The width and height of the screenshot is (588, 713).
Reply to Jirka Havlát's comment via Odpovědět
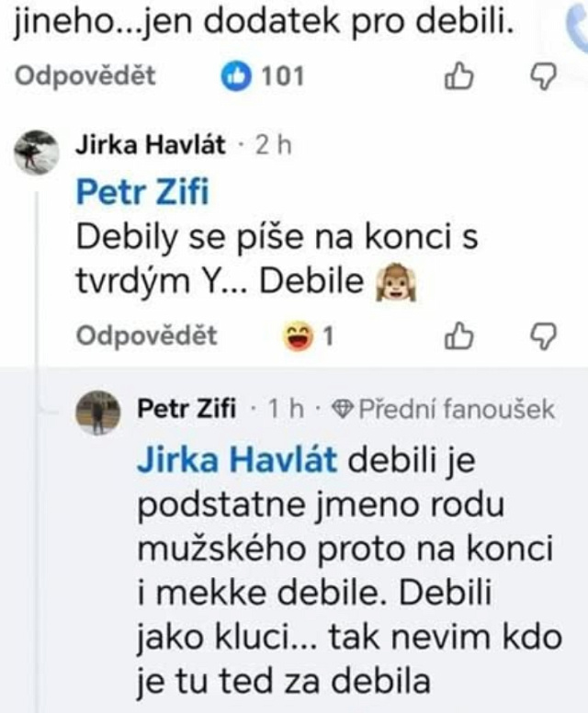147,336
